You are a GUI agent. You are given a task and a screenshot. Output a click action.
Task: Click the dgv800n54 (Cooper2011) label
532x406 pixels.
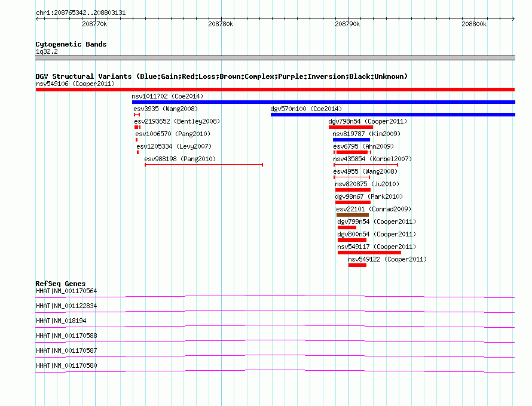pyautogui.click(x=377, y=234)
